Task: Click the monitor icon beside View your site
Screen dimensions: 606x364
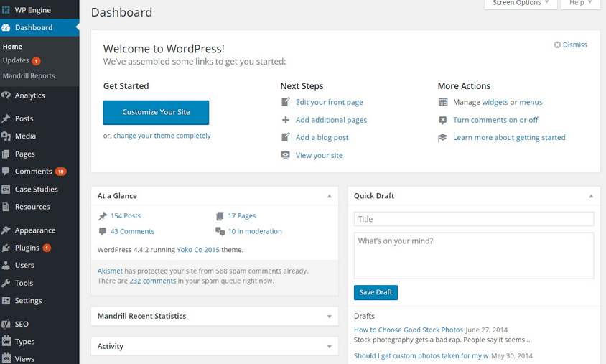Action: coord(285,155)
